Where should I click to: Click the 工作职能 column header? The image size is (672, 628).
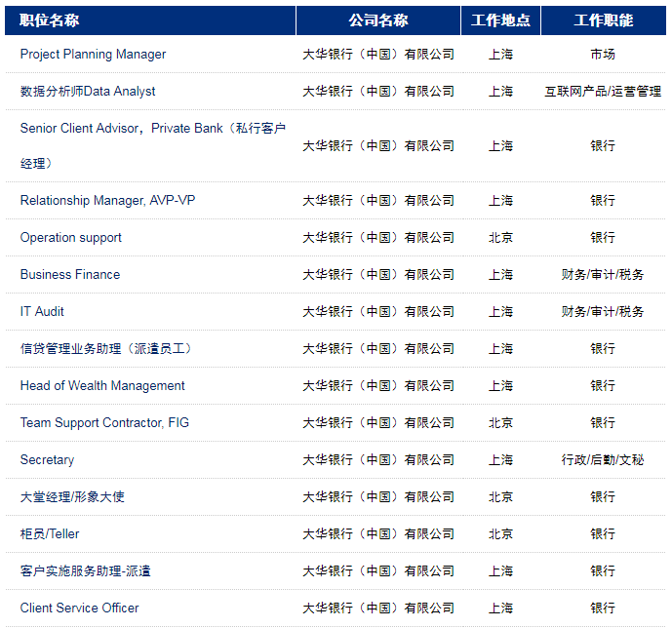point(604,20)
